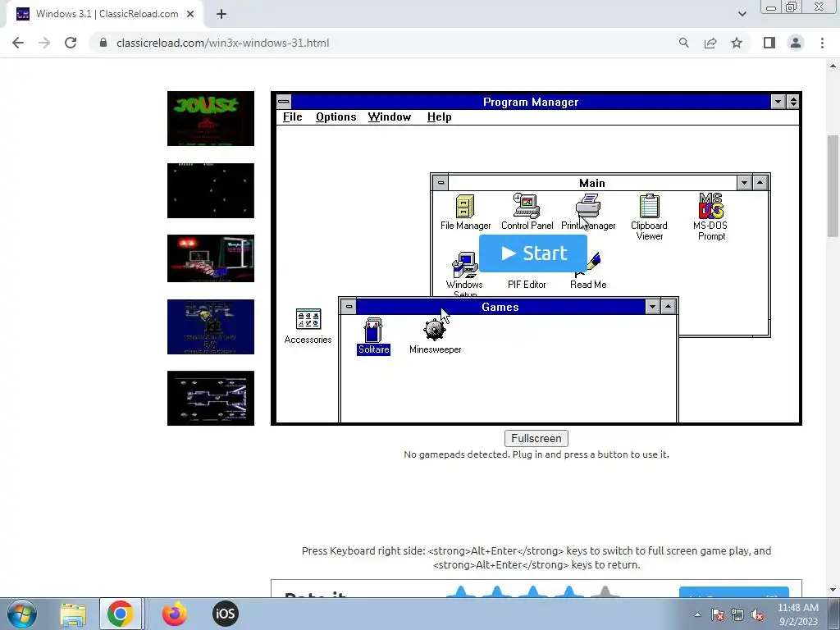Open the Chrome three-dot menu
This screenshot has width=840, height=630.
(822, 43)
